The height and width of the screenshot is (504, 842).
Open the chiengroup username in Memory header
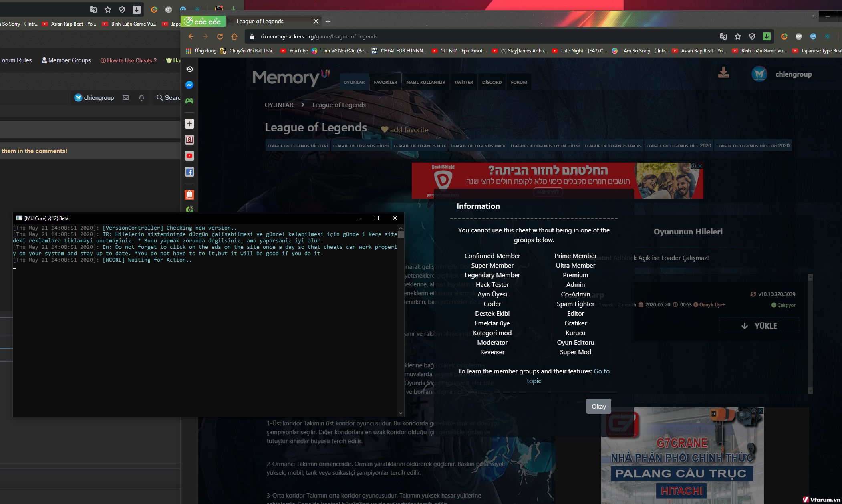[794, 74]
